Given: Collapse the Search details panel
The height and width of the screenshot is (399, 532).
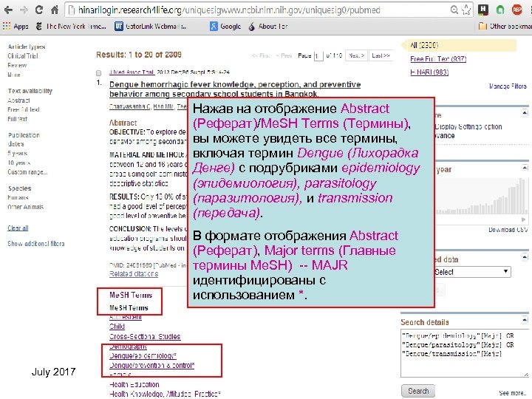Looking at the screenshot, I should [525, 320].
